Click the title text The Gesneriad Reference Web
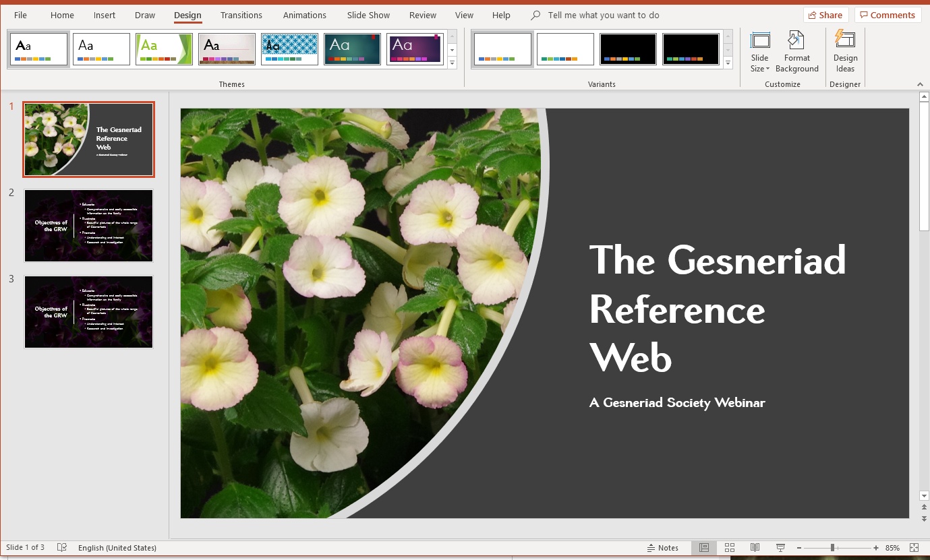The height and width of the screenshot is (560, 930). pyautogui.click(x=718, y=309)
